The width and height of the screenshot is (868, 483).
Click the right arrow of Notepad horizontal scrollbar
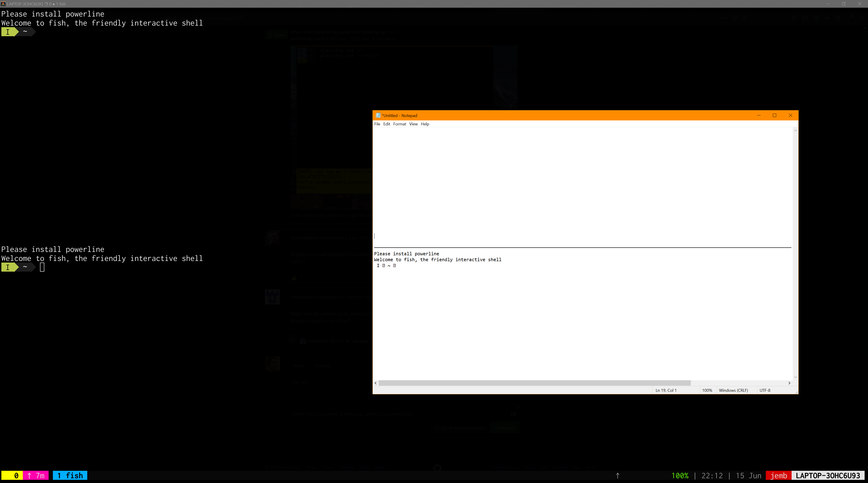pyautogui.click(x=789, y=383)
